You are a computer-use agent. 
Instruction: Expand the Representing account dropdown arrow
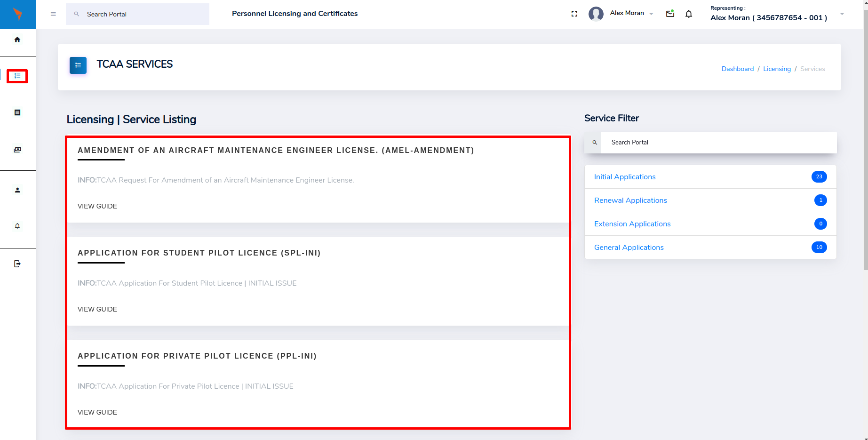842,14
